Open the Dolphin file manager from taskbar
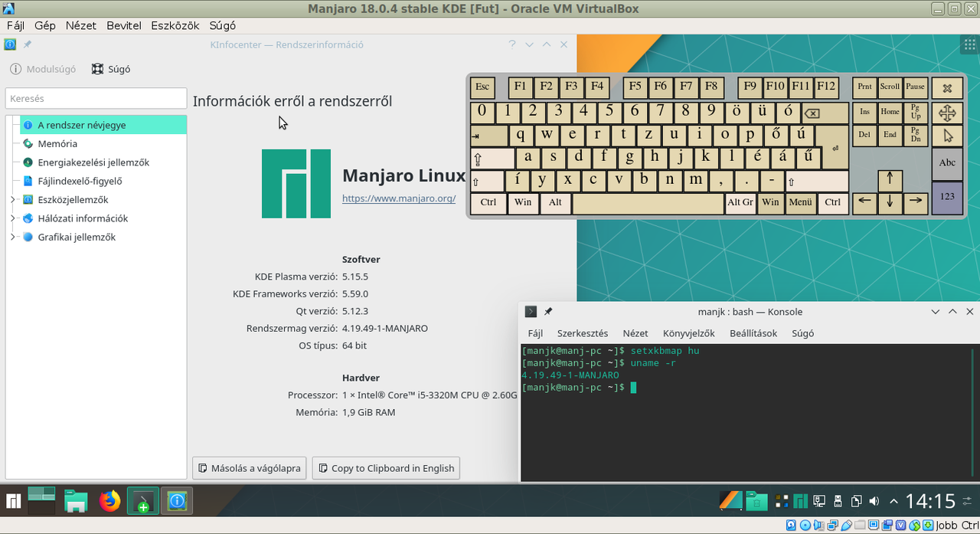Image resolution: width=980 pixels, height=534 pixels. point(76,501)
